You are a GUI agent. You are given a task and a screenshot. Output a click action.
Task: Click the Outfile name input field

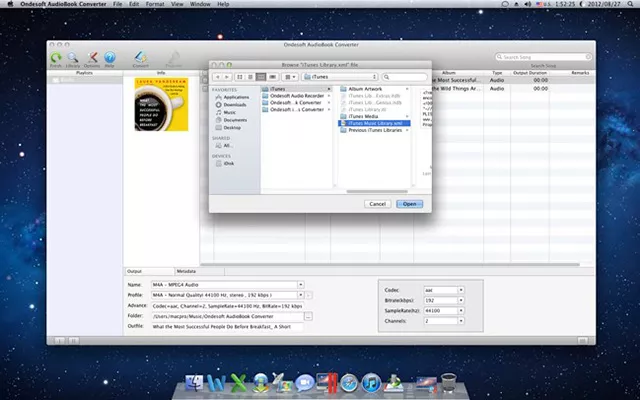(x=227, y=327)
